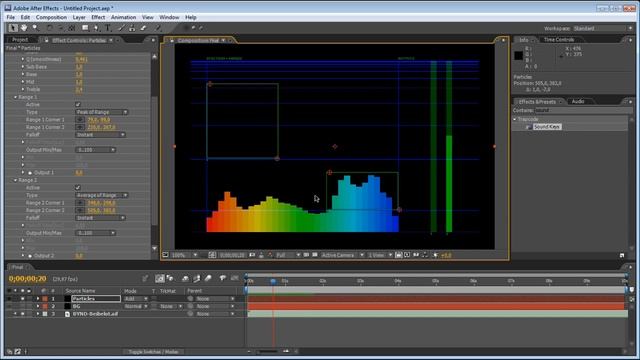Select the Pen tool

pyautogui.click(x=97, y=28)
